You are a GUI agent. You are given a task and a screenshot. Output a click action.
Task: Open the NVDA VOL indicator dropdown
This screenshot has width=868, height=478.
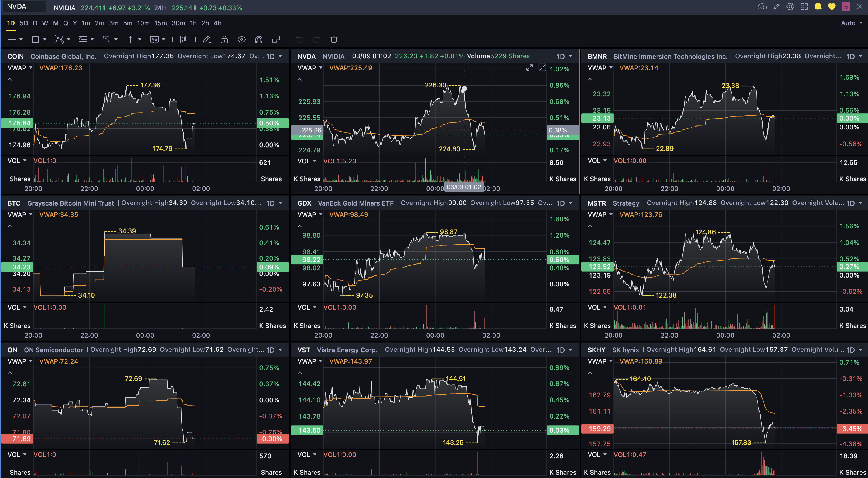click(x=307, y=161)
